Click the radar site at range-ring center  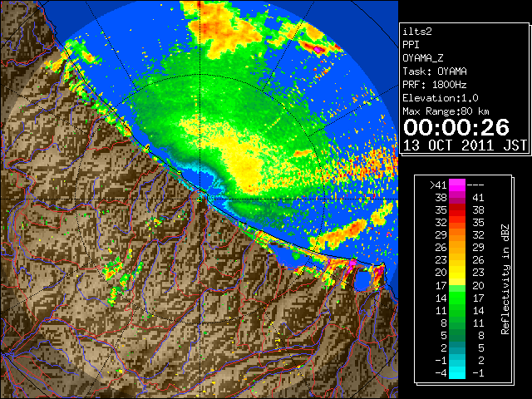[200, 199]
